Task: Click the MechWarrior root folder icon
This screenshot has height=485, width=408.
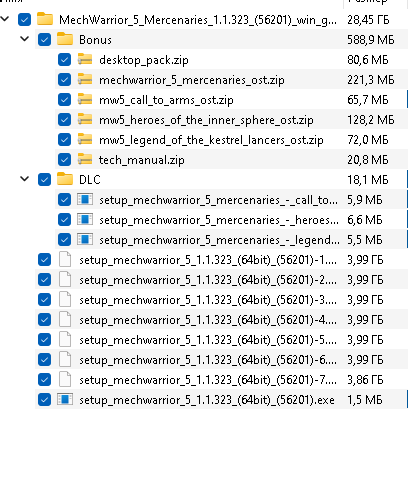Action: click(x=45, y=19)
